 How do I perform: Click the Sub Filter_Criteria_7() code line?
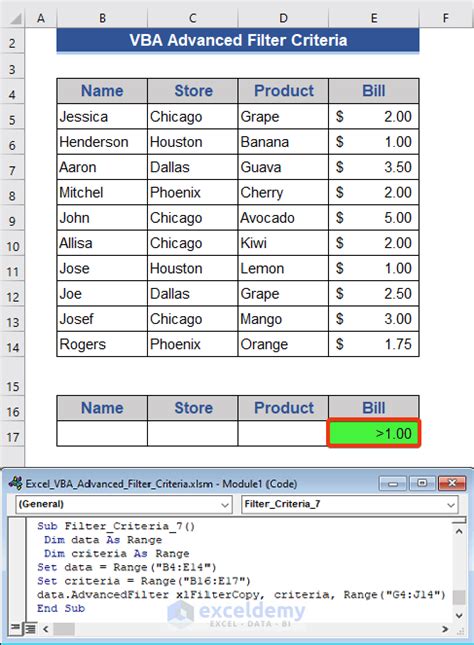pyautogui.click(x=116, y=526)
